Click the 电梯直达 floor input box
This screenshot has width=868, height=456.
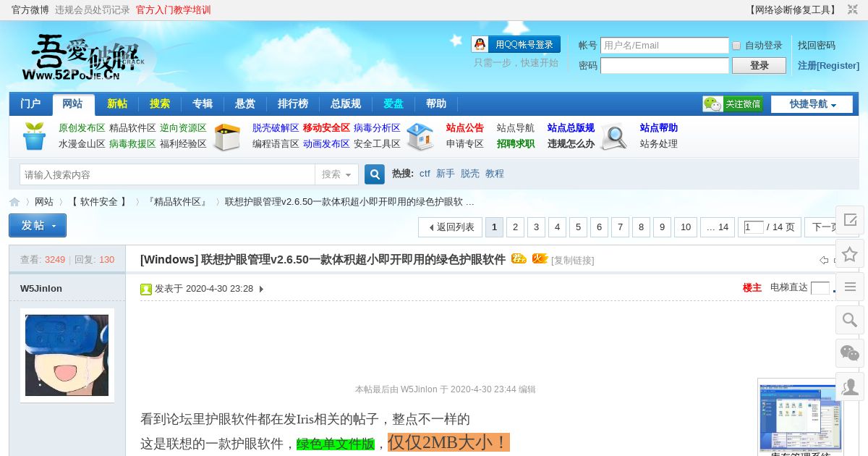(820, 288)
